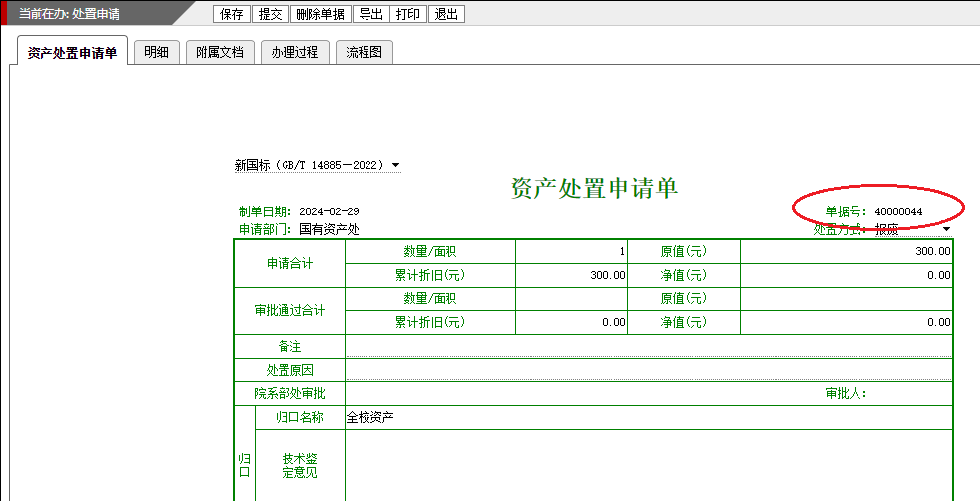Expand the 新国标 GB/T 14885 standard dropdown
The height and width of the screenshot is (501, 980).
coord(395,165)
